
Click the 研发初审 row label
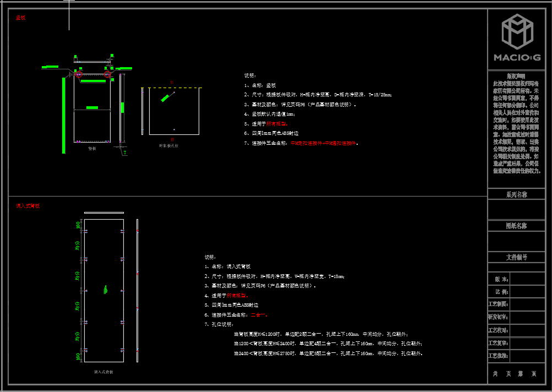pyautogui.click(x=499, y=317)
